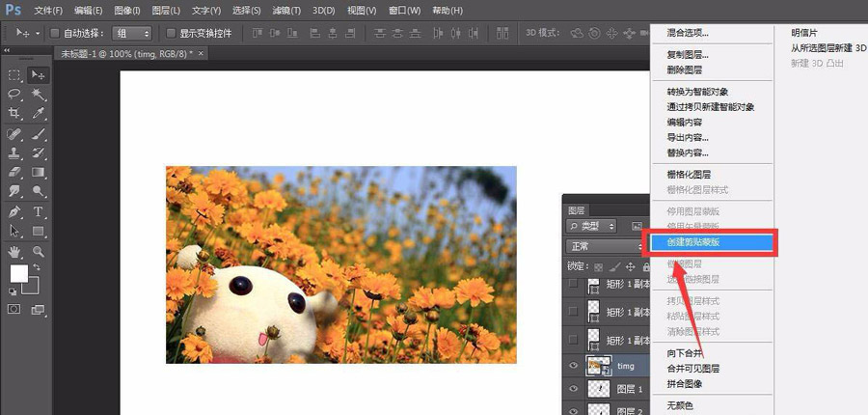Viewport: 868px width, 415px height.
Task: Select the History Brush tool
Action: [38, 152]
